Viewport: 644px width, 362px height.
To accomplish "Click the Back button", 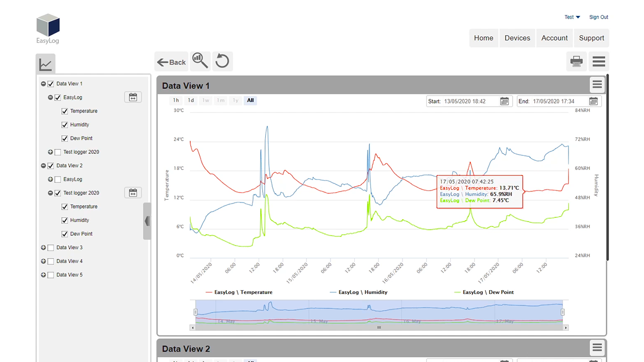I will click(x=172, y=61).
